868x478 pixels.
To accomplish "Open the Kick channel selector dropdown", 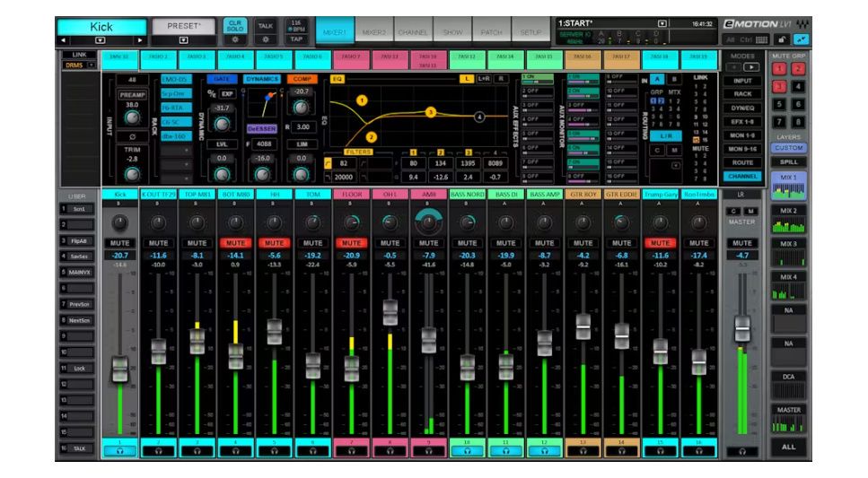I will click(x=101, y=40).
